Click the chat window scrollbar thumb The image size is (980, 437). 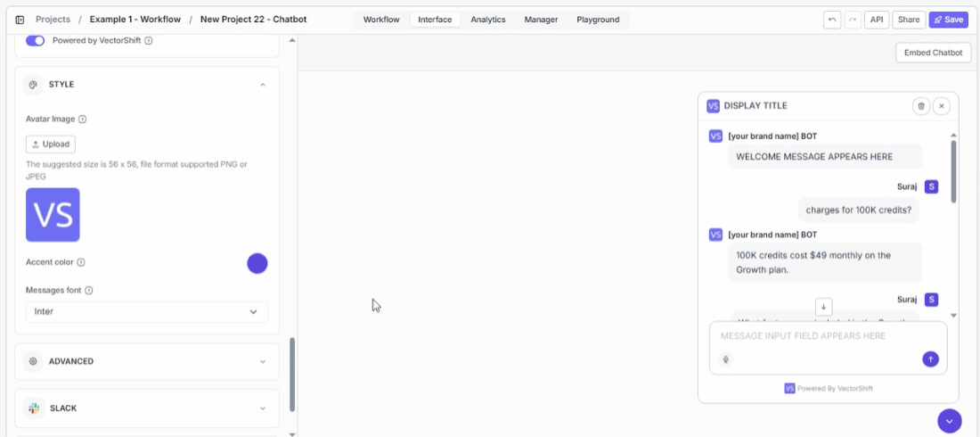click(x=953, y=171)
